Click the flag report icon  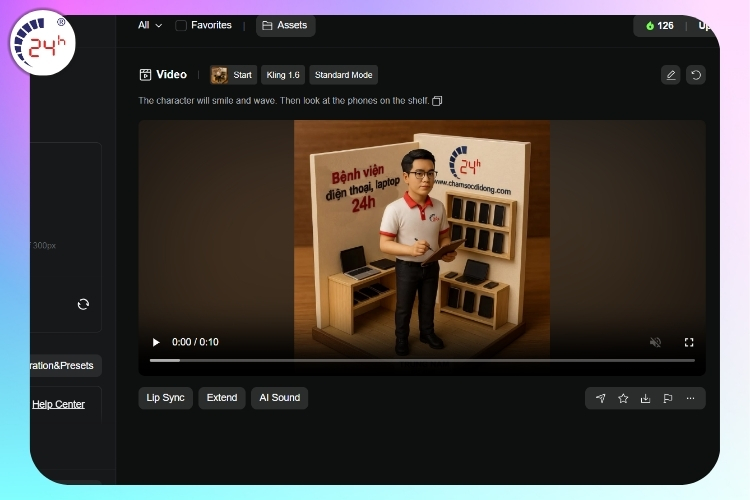coord(668,398)
